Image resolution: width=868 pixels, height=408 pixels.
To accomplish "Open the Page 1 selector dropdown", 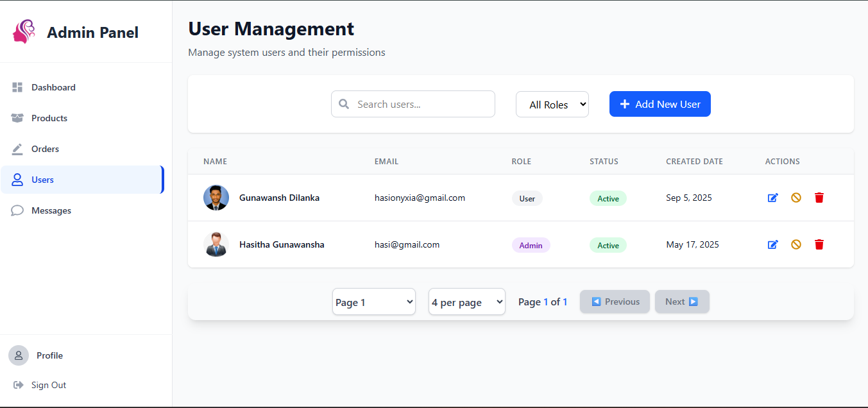I will (x=374, y=302).
